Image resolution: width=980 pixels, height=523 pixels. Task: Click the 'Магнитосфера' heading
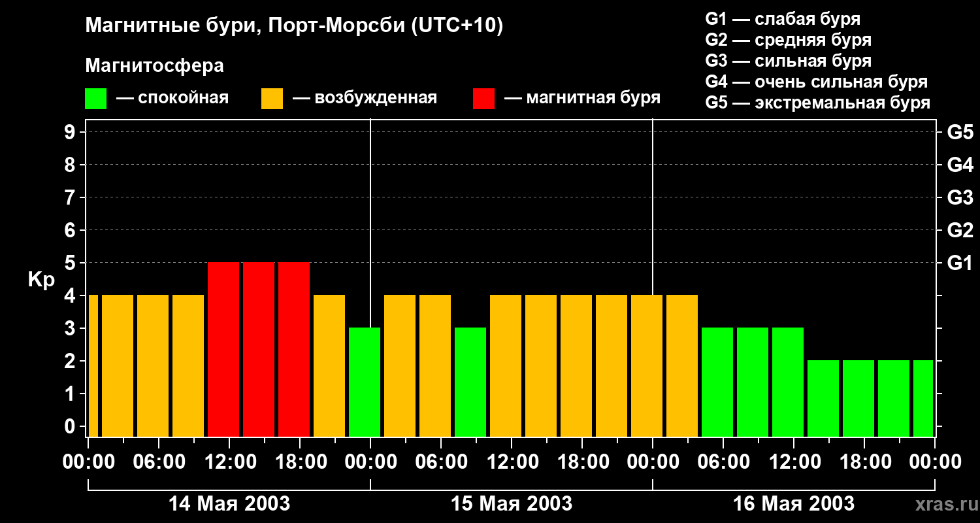[x=154, y=66]
